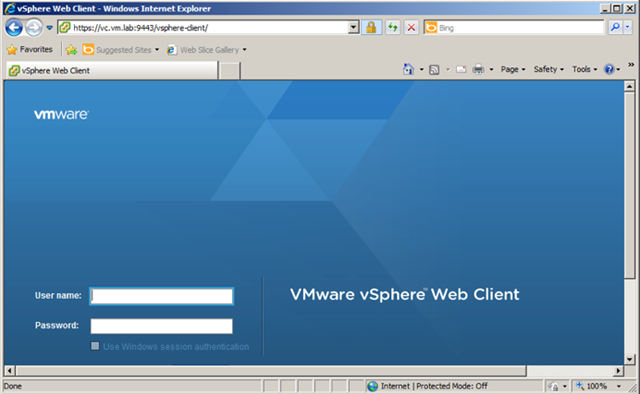Screen dimensions: 640x394
Task: Toggle Use Windows session authentication checkbox
Action: click(x=95, y=346)
